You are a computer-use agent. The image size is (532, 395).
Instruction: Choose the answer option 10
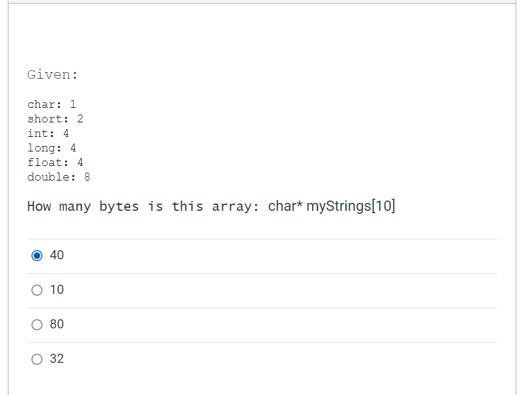tap(37, 290)
